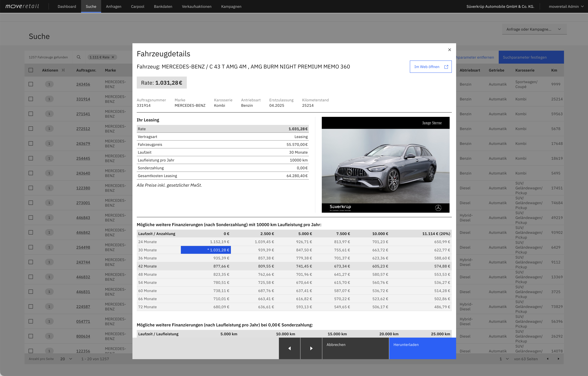This screenshot has height=376, width=588.
Task: Check the checkbox for order 122380
Action: [x=31, y=188]
